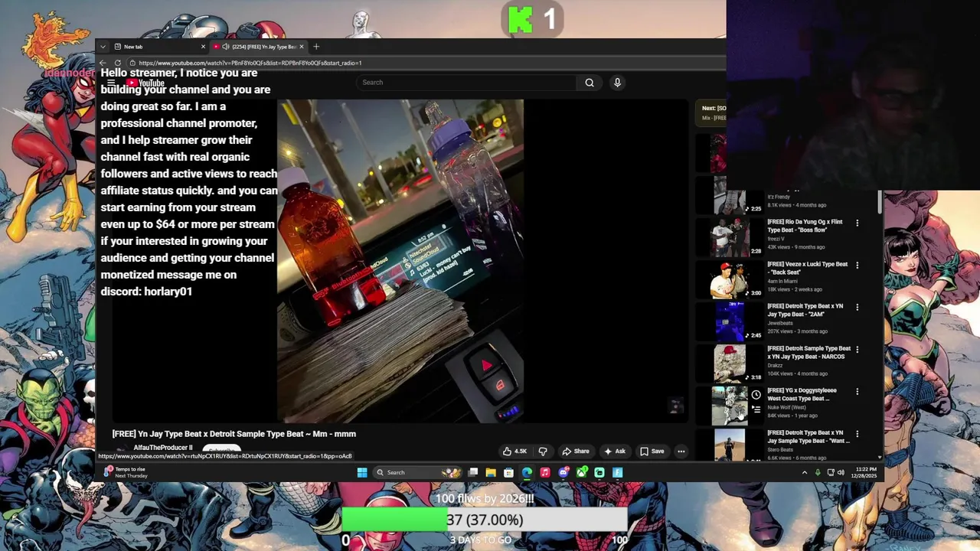Open Detroit Type Beat Jay Sample title

(808, 436)
